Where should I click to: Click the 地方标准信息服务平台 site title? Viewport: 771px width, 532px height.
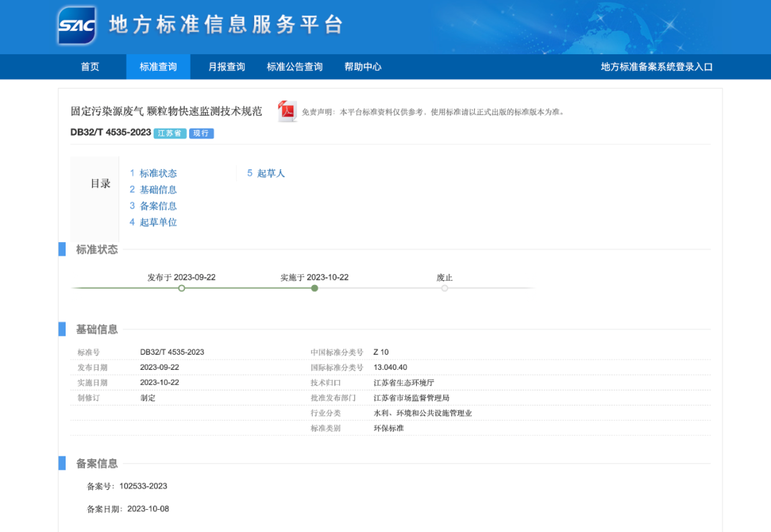click(x=226, y=24)
